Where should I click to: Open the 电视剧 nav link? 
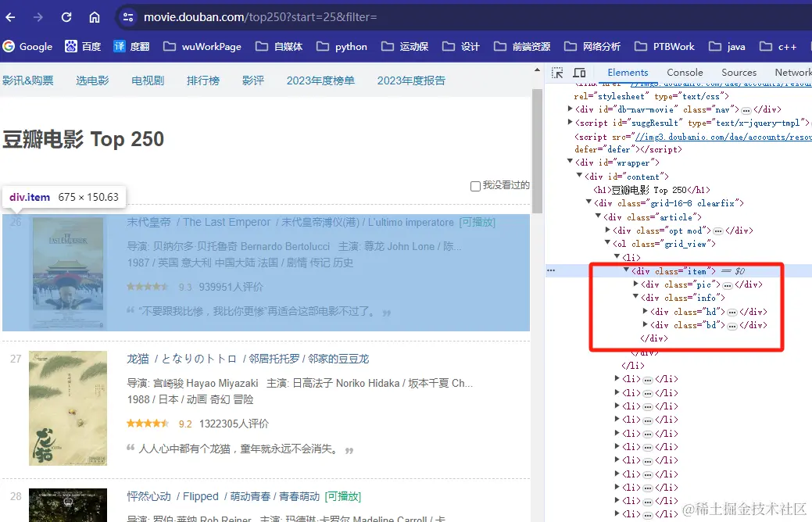tap(148, 80)
